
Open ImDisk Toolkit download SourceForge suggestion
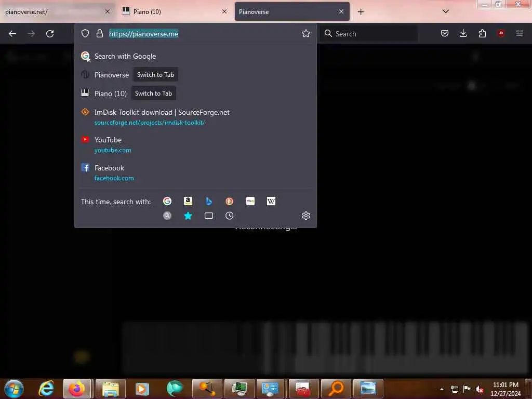(195, 117)
